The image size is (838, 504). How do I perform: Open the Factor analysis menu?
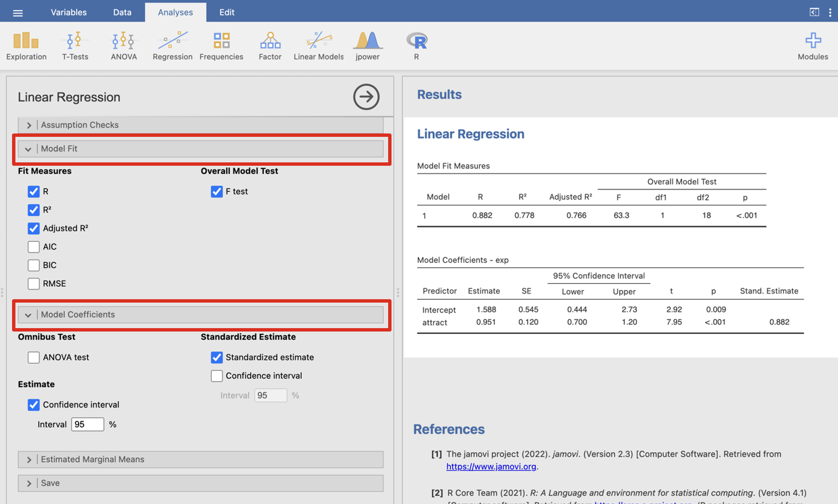(270, 46)
